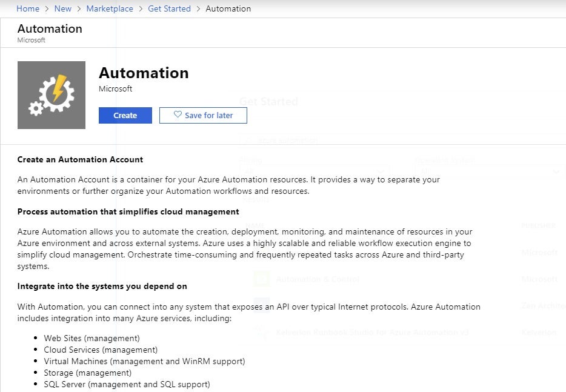Click the heart icon on Save for later

[178, 115]
